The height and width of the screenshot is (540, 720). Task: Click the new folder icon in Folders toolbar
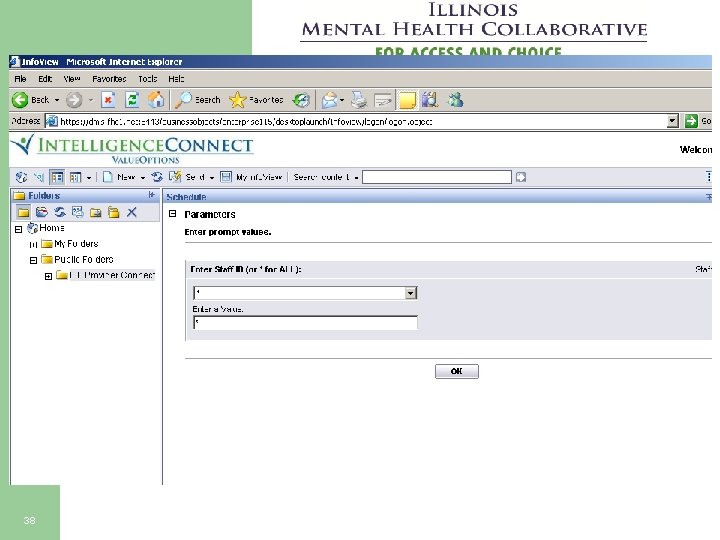pos(96,212)
